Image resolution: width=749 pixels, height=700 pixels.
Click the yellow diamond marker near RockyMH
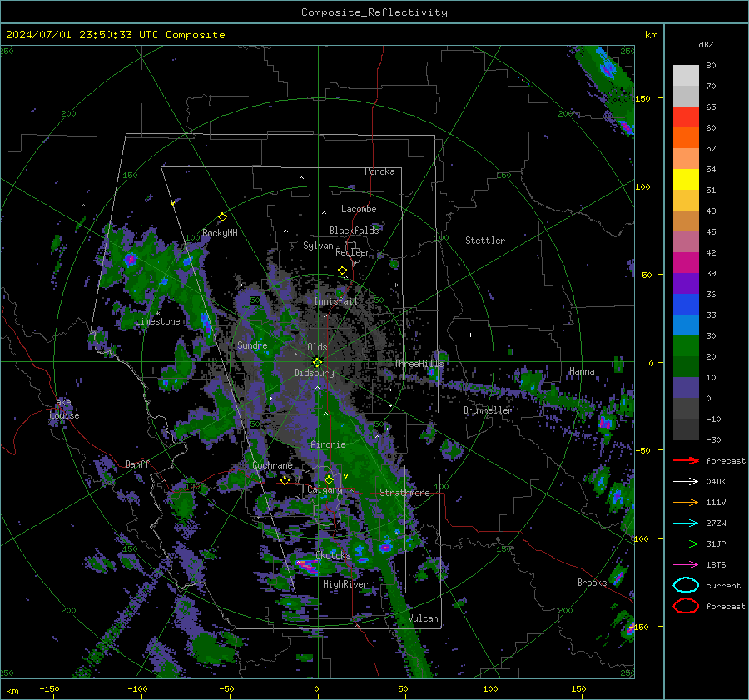click(222, 217)
